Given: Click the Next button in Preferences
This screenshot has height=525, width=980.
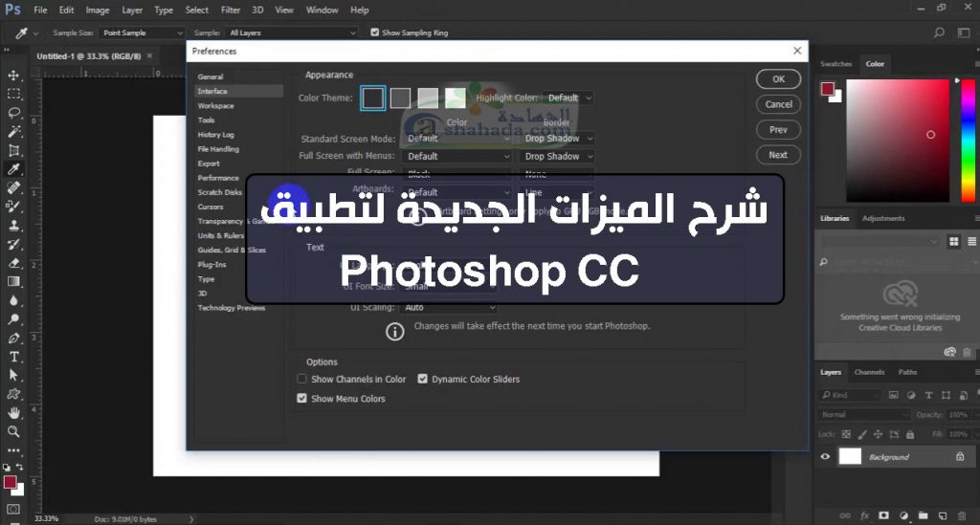Looking at the screenshot, I should (778, 155).
